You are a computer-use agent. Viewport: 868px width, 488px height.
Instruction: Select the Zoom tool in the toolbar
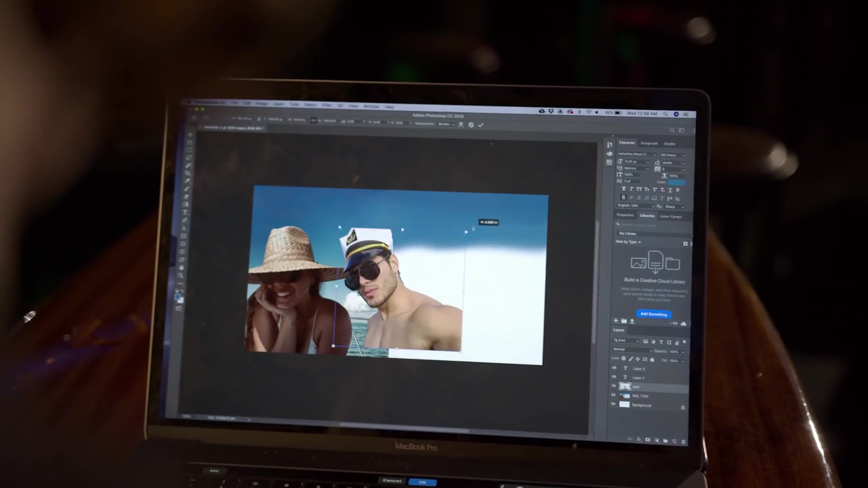[181, 275]
